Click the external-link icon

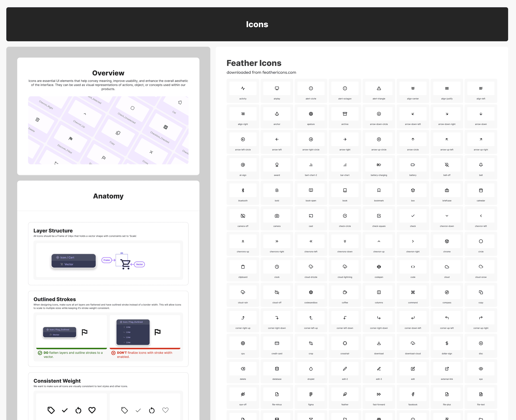(447, 369)
